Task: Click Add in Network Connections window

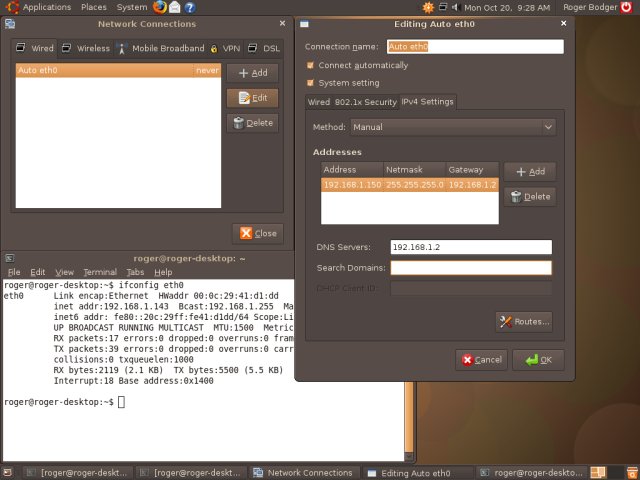Action: click(x=253, y=73)
